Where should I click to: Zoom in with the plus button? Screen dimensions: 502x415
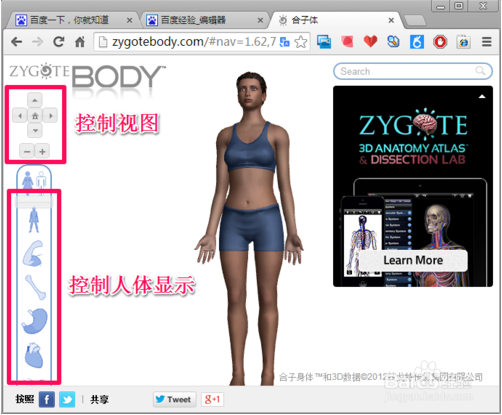[x=42, y=151]
